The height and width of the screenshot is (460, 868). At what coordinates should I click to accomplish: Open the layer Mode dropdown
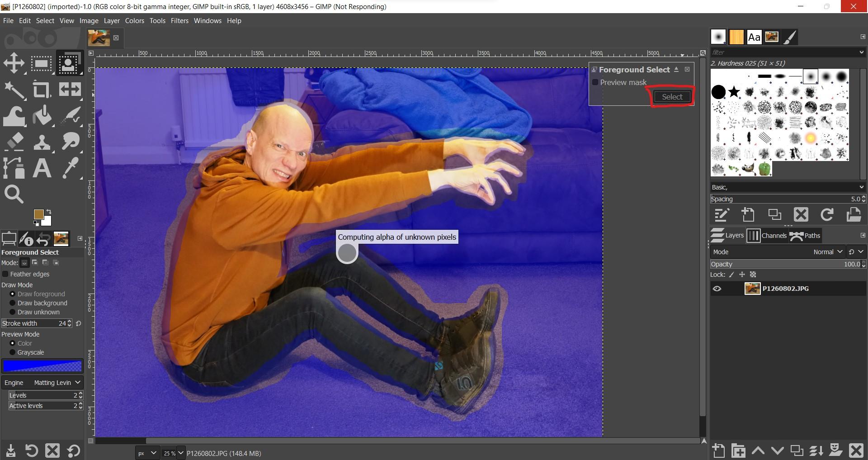(x=827, y=251)
